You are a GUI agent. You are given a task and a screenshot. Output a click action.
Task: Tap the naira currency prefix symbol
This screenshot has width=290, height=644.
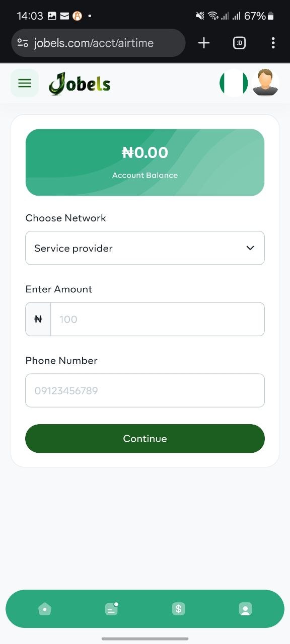pyautogui.click(x=38, y=319)
